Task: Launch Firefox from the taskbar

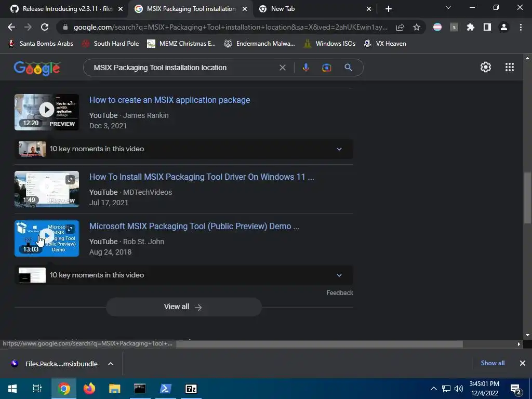Action: click(89, 389)
